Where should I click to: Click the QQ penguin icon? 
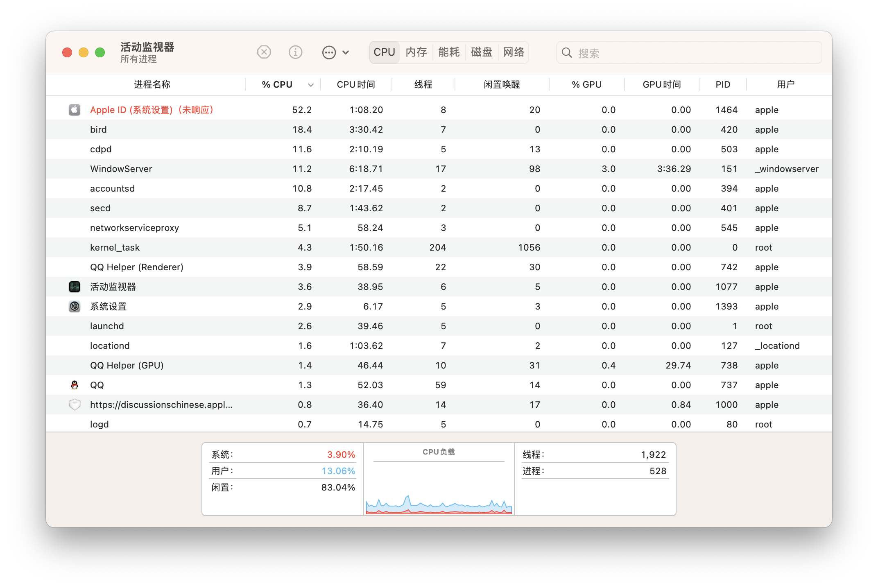click(x=75, y=385)
